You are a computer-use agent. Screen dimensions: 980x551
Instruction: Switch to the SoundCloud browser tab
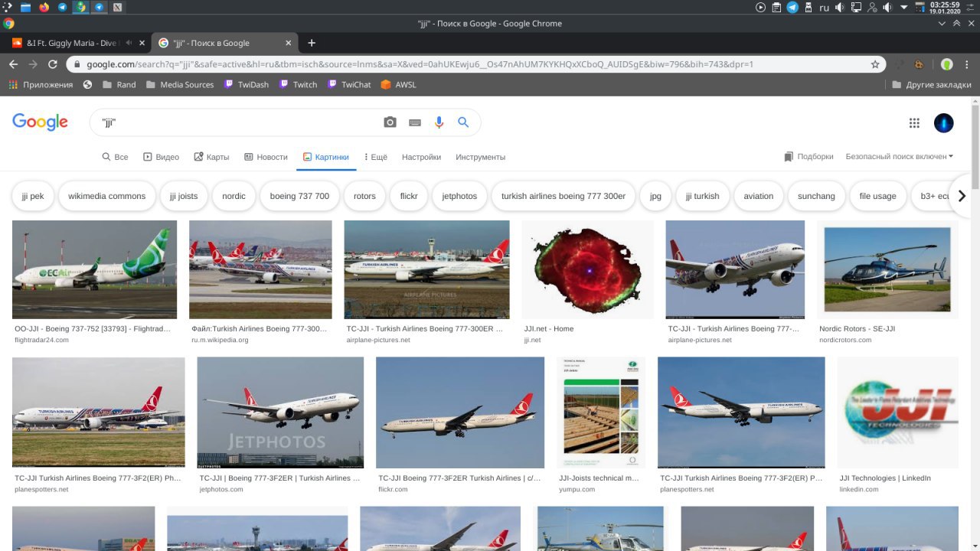[75, 43]
